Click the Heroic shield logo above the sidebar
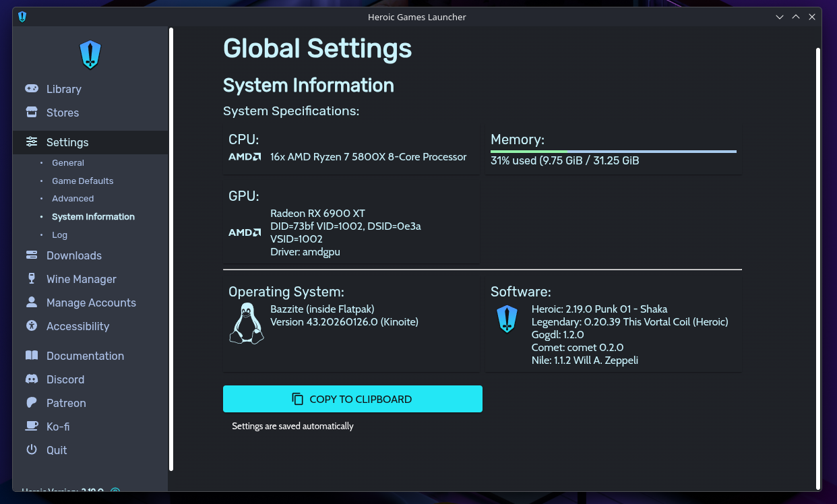This screenshot has width=837, height=504. click(x=90, y=54)
